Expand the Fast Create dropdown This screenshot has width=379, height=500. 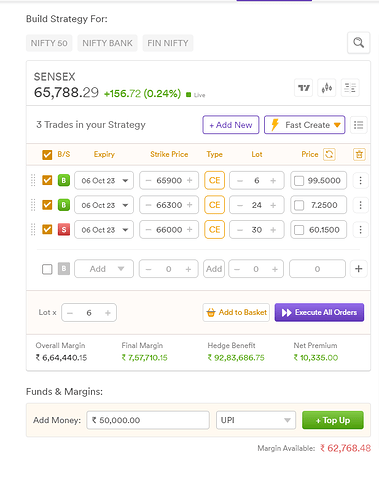point(305,125)
